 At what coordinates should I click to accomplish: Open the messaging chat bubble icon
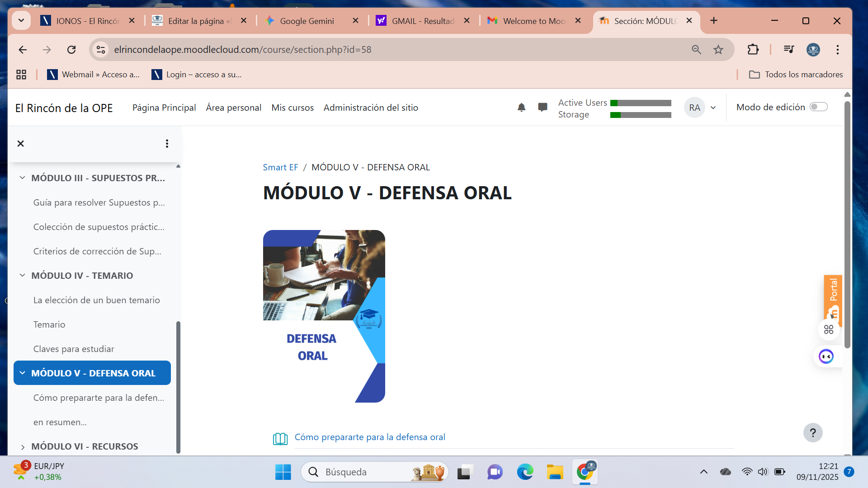[542, 108]
